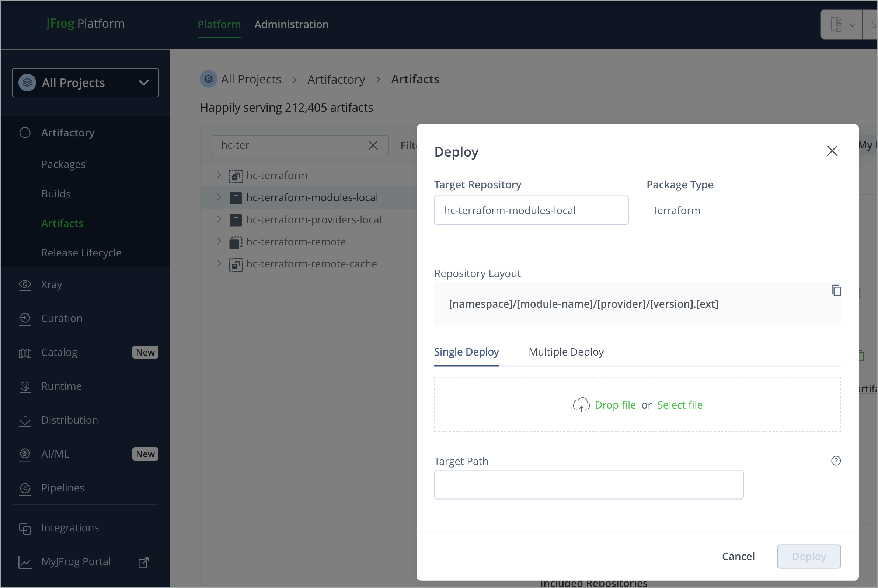Open the Runtime section
Screen dimensions: 878x588
click(x=61, y=386)
